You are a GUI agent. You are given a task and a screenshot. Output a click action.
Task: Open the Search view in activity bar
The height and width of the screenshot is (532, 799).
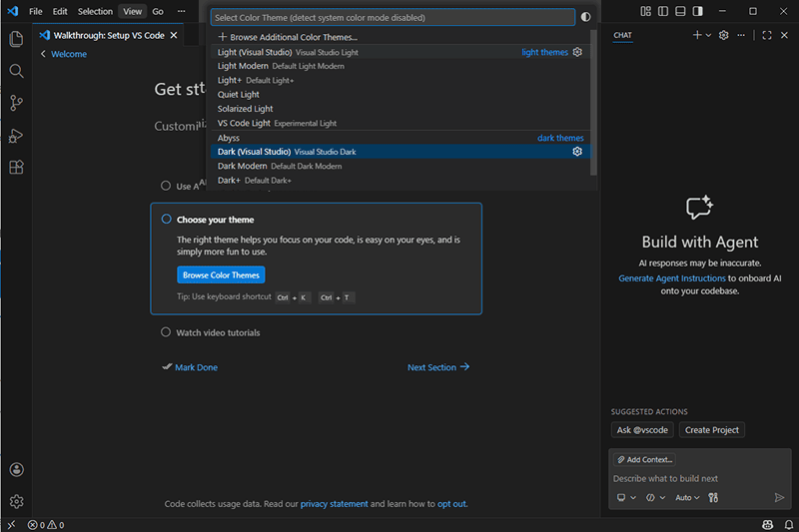click(x=16, y=71)
